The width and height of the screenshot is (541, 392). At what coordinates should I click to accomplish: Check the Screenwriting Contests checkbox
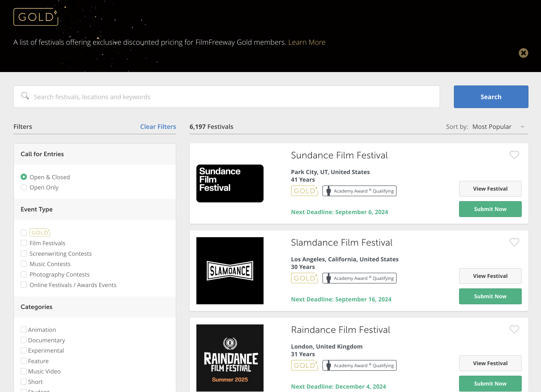[24, 254]
